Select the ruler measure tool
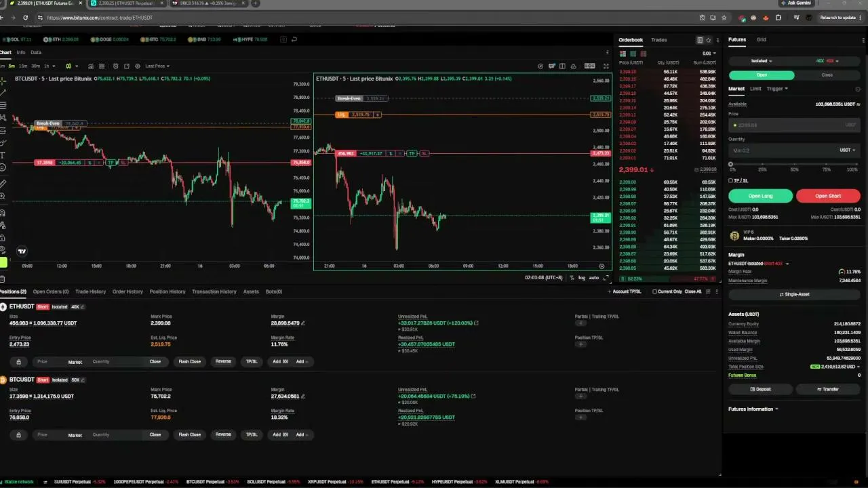 [x=3, y=184]
